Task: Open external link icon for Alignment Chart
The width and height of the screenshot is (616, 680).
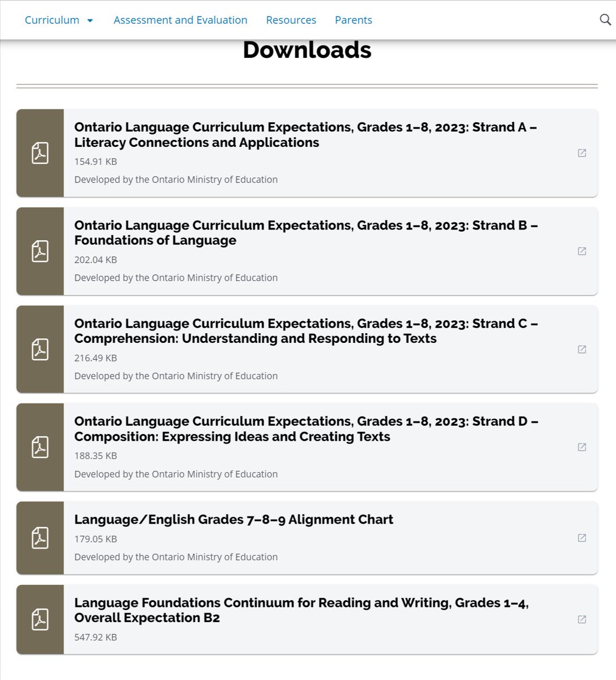Action: pyautogui.click(x=582, y=538)
